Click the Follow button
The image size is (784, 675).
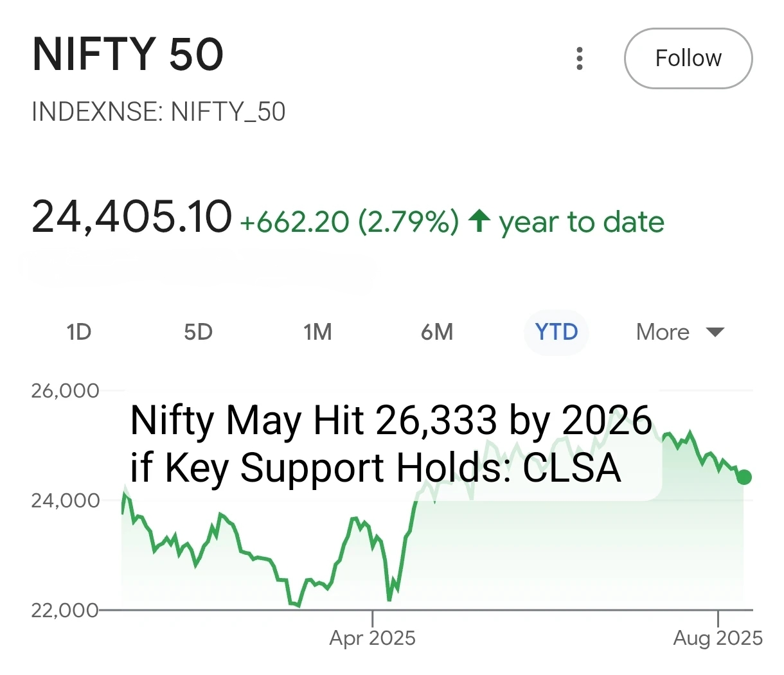(688, 58)
